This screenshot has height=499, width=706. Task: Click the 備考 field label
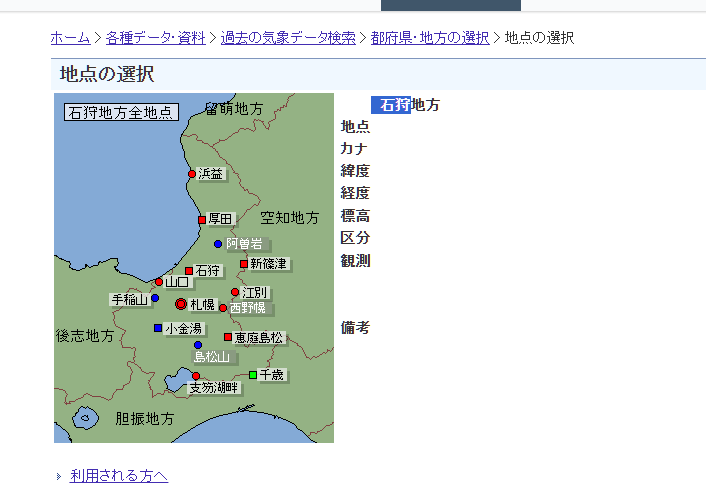tap(355, 327)
